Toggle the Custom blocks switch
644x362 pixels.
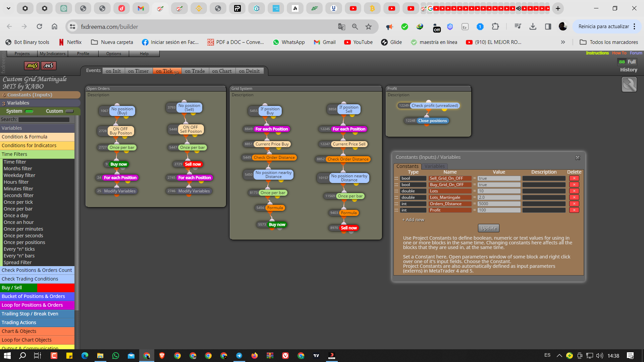point(69,111)
